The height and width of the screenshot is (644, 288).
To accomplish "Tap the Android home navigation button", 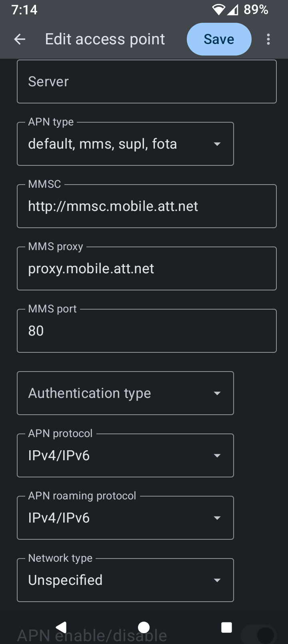I will tap(144, 627).
